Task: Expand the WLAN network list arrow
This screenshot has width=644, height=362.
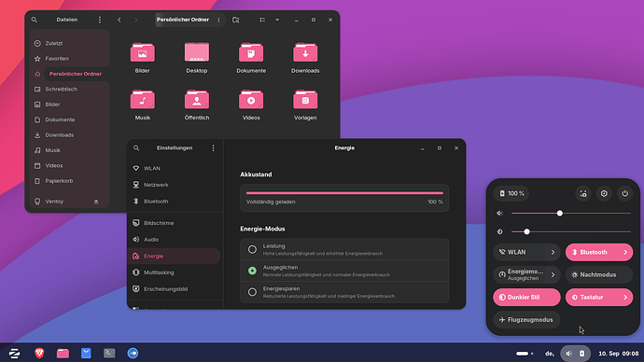Action: [x=553, y=252]
